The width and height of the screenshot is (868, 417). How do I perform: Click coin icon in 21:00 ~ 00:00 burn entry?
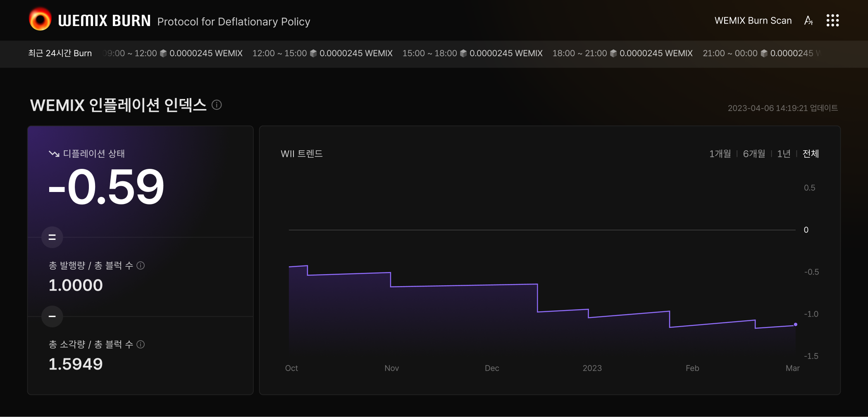coord(764,53)
